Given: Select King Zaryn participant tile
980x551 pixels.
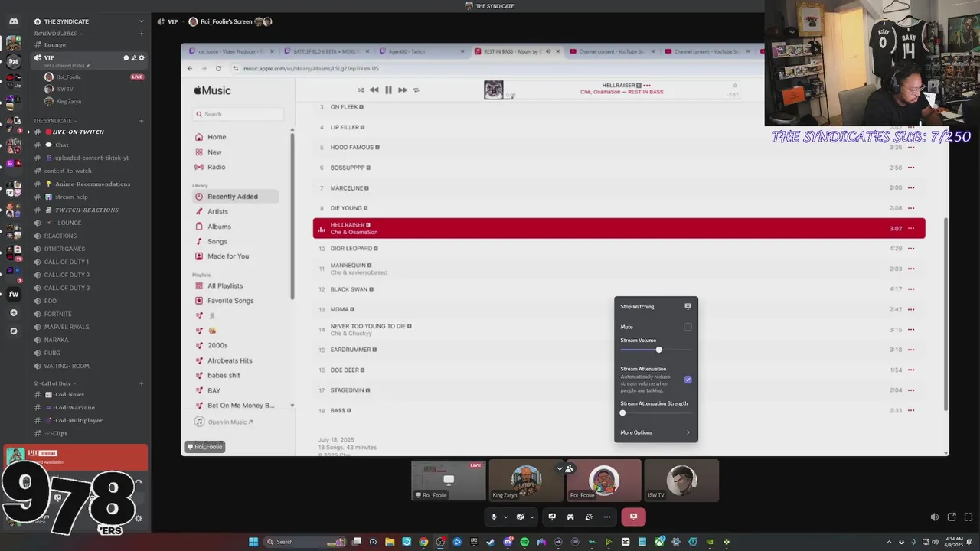Looking at the screenshot, I should pyautogui.click(x=526, y=480).
